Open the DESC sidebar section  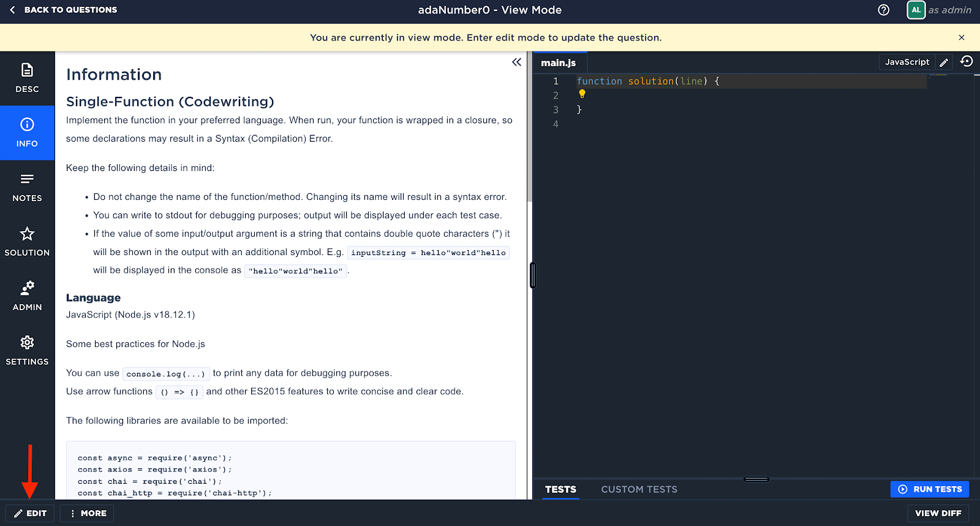coord(27,78)
